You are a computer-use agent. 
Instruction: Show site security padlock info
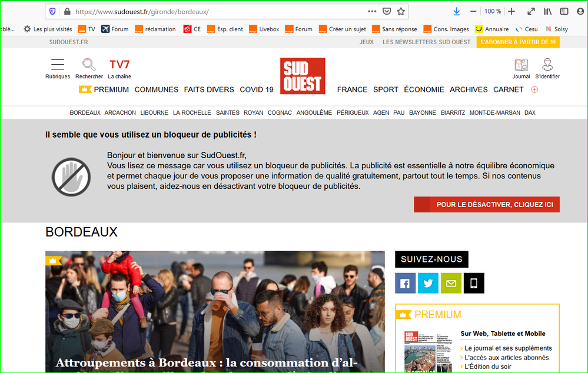point(67,11)
